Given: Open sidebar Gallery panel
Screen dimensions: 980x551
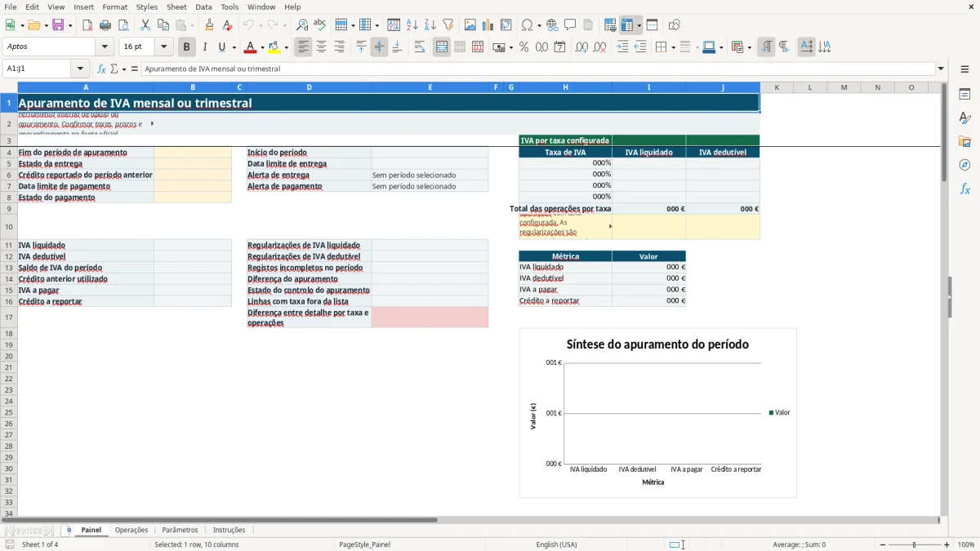Looking at the screenshot, I should [964, 142].
